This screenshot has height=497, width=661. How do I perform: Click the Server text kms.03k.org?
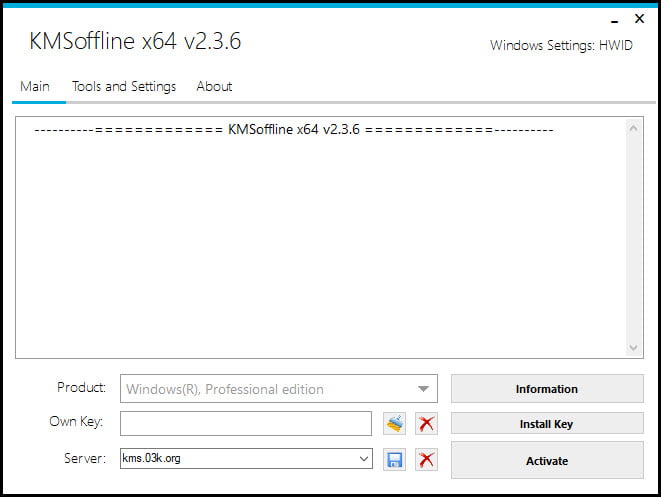tap(151, 458)
